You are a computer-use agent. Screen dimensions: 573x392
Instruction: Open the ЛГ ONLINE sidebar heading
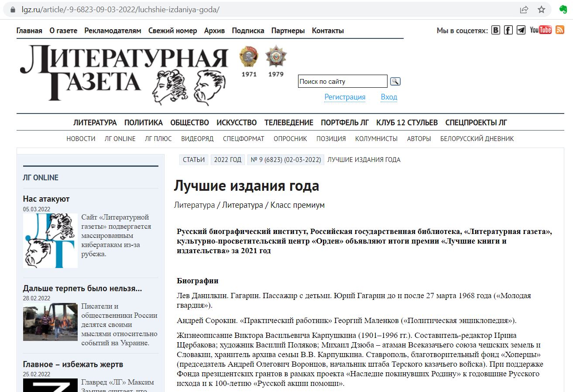click(41, 178)
